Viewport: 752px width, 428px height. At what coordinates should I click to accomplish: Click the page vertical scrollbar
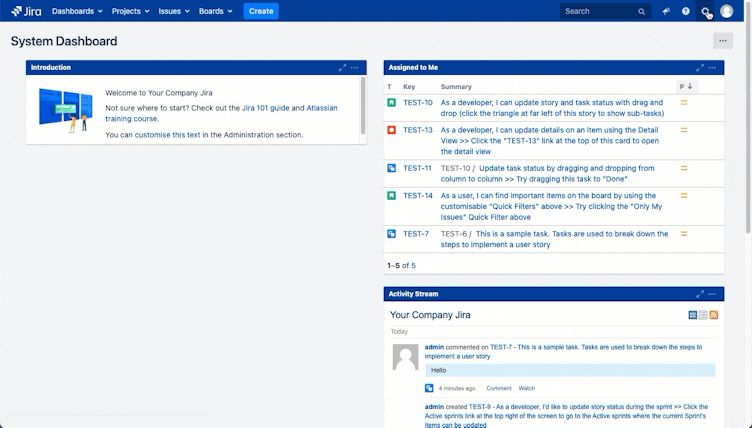point(748,120)
